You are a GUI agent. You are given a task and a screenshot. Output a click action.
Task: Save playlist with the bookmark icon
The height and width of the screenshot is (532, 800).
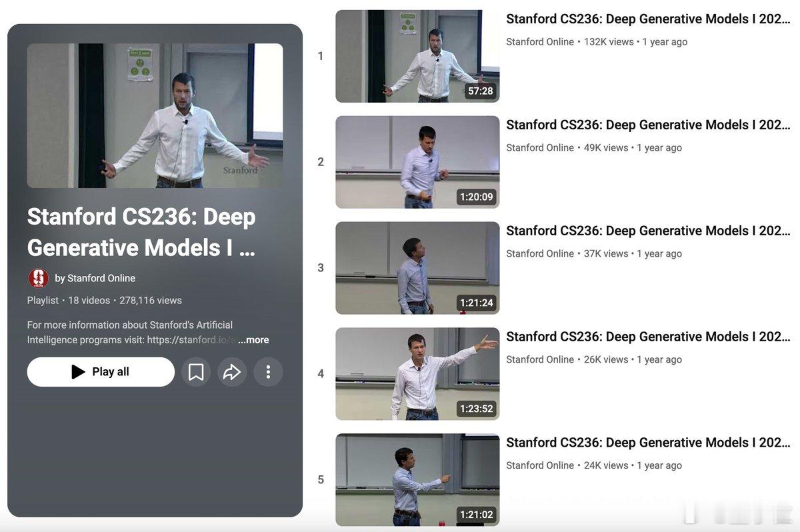(196, 372)
